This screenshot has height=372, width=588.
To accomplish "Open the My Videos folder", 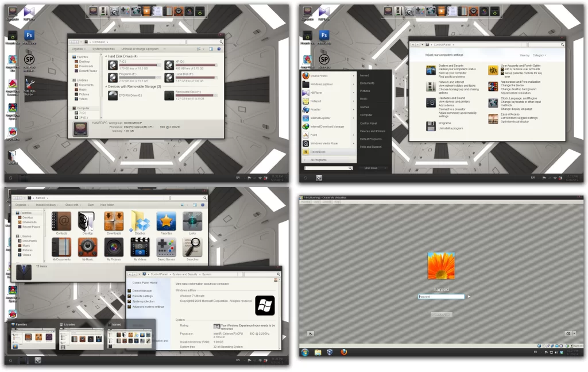I will 140,248.
